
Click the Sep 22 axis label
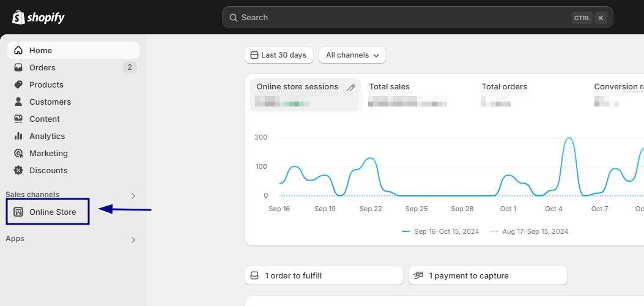[x=371, y=209]
